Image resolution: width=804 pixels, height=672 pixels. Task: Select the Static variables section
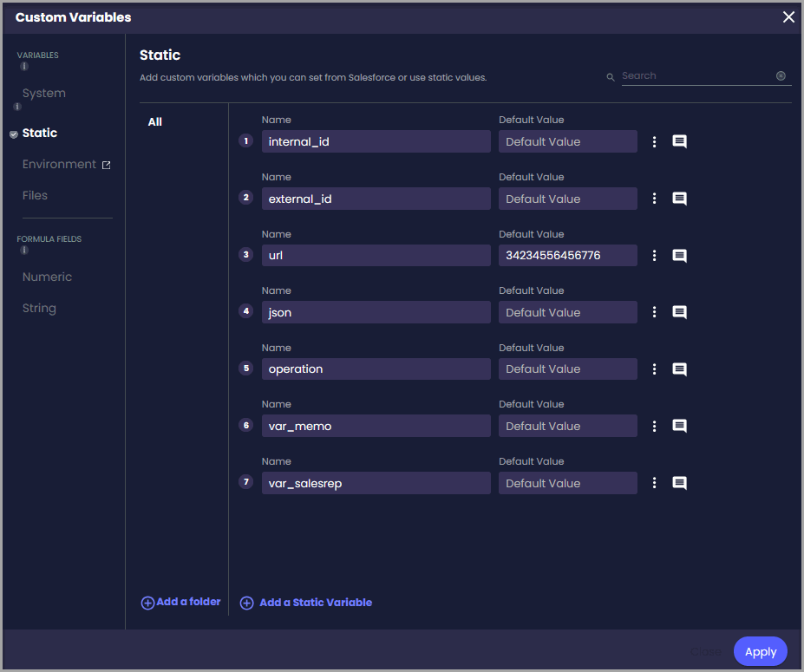[40, 133]
